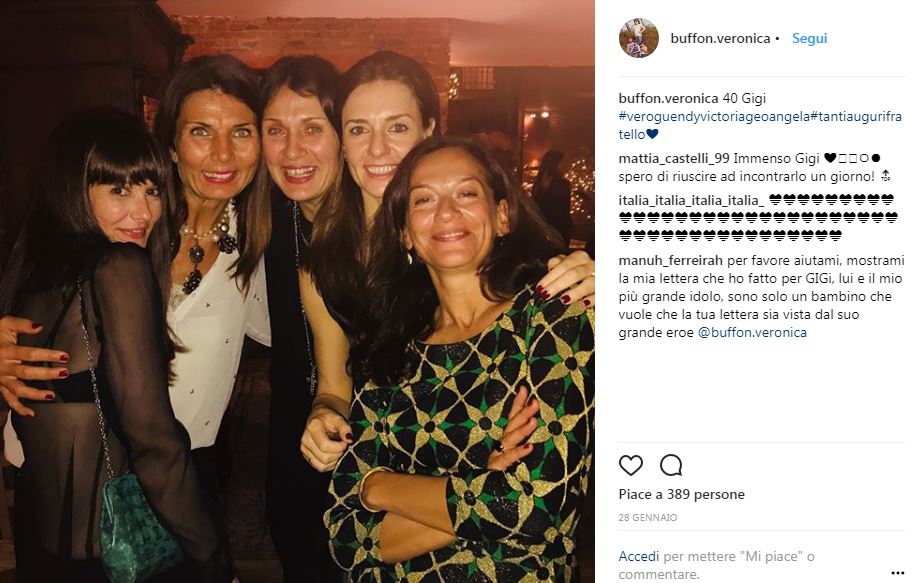921x583 pixels.
Task: Click manuh_ferreirah's comment text about the letter
Action: click(x=760, y=296)
